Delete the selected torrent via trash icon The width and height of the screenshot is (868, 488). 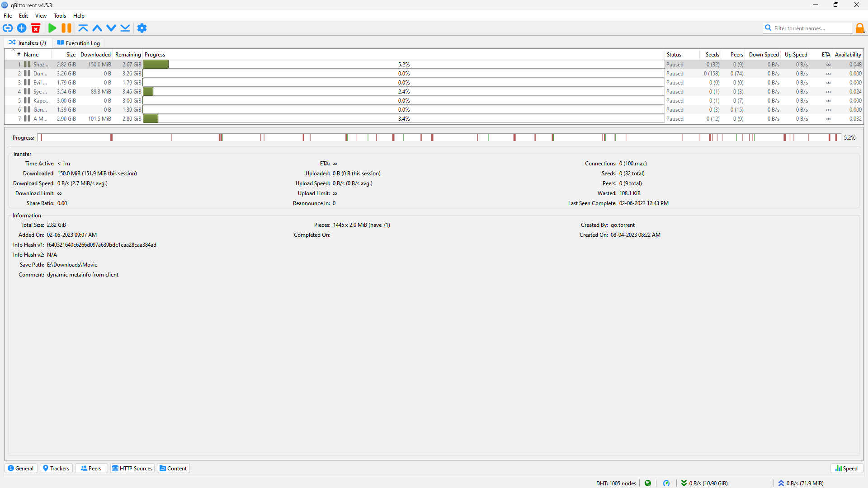(36, 28)
